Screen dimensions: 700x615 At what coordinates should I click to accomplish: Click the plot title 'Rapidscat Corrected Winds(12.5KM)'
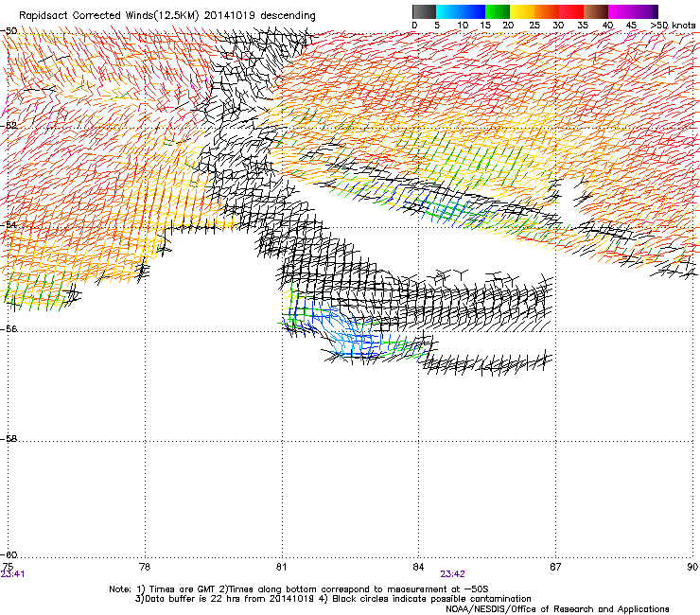coord(109,15)
